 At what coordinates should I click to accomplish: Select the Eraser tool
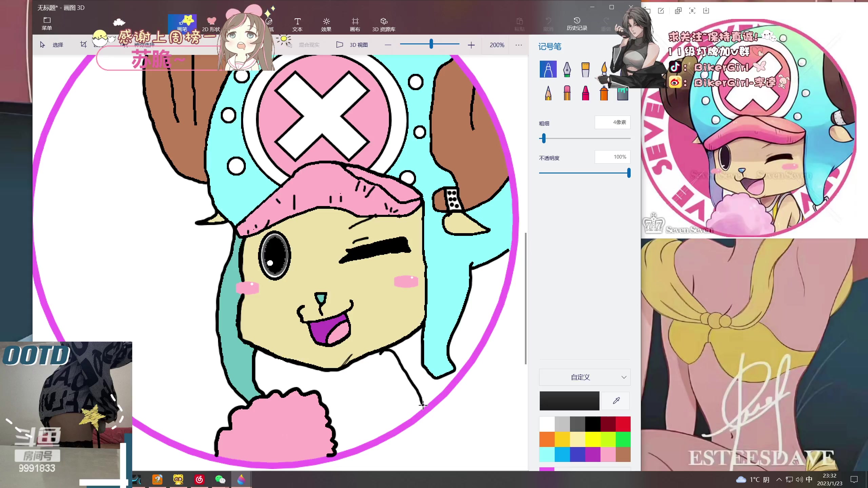tap(567, 93)
